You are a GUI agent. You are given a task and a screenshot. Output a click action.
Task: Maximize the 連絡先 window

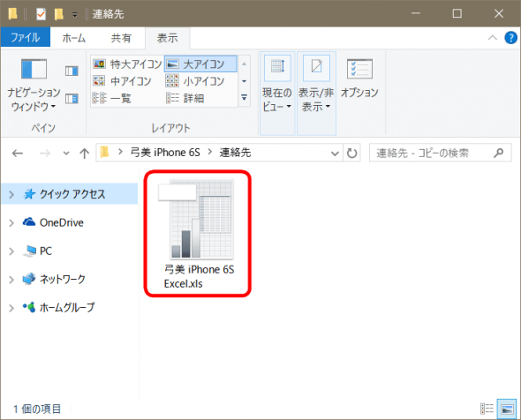click(457, 13)
